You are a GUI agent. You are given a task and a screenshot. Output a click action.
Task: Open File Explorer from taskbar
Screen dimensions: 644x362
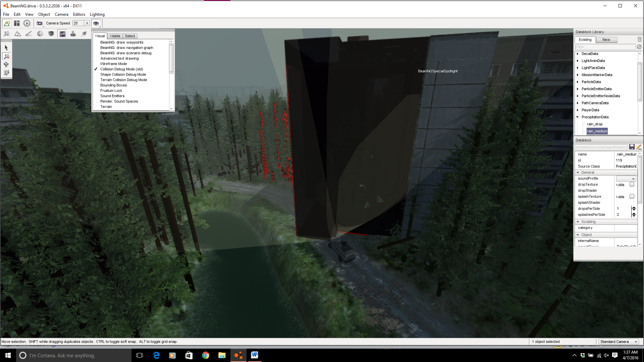(222, 355)
